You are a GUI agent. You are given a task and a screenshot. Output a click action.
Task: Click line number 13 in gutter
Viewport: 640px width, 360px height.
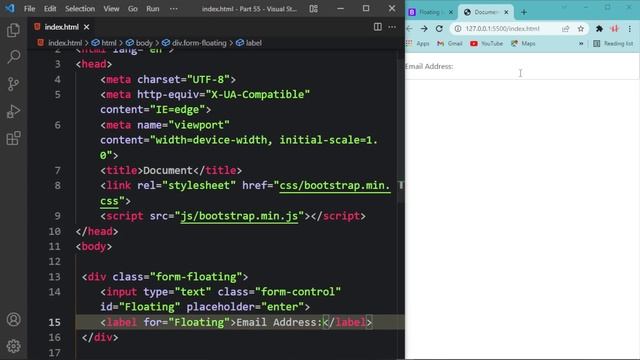point(55,277)
